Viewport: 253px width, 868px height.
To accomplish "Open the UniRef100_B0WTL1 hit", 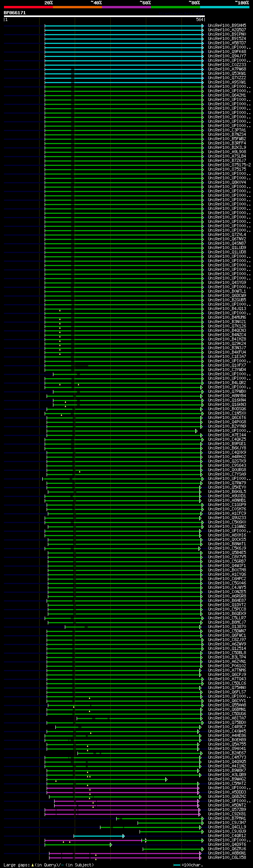I will 227,291.
